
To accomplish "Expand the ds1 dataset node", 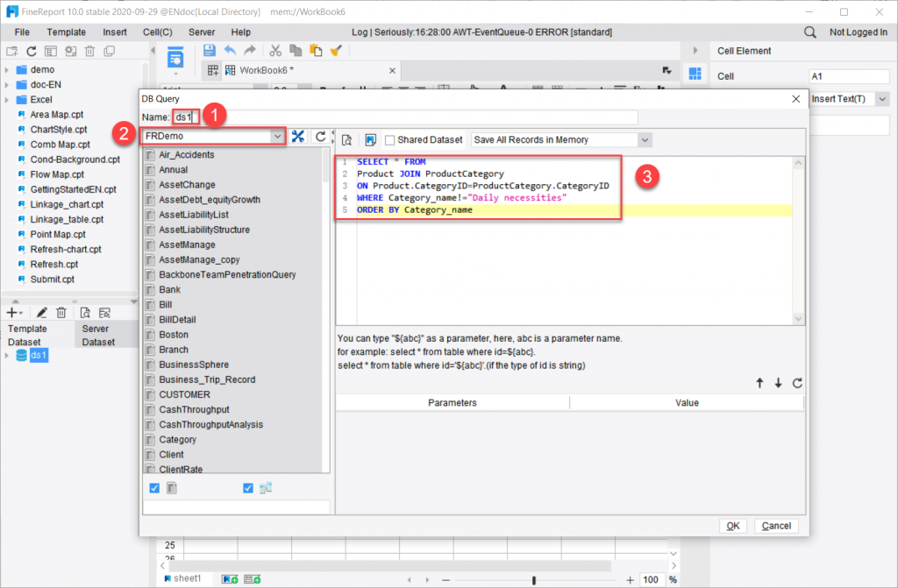I will (x=7, y=356).
